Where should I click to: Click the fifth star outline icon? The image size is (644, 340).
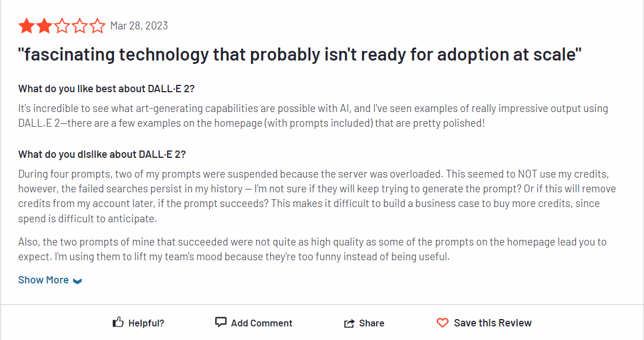pyautogui.click(x=98, y=25)
